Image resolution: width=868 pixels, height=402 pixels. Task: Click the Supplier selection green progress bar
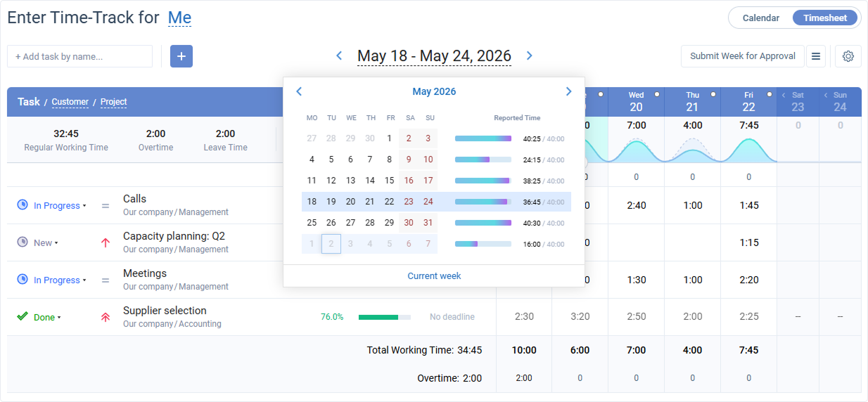[x=385, y=318]
